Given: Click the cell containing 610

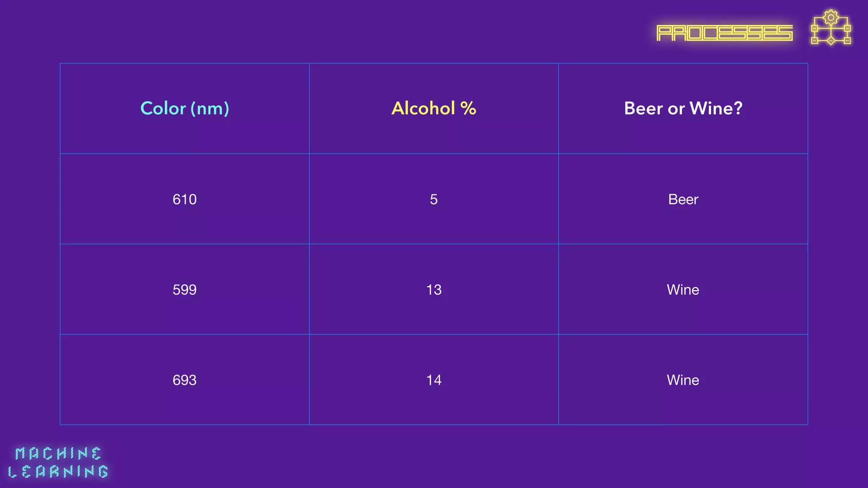Looking at the screenshot, I should pos(185,199).
